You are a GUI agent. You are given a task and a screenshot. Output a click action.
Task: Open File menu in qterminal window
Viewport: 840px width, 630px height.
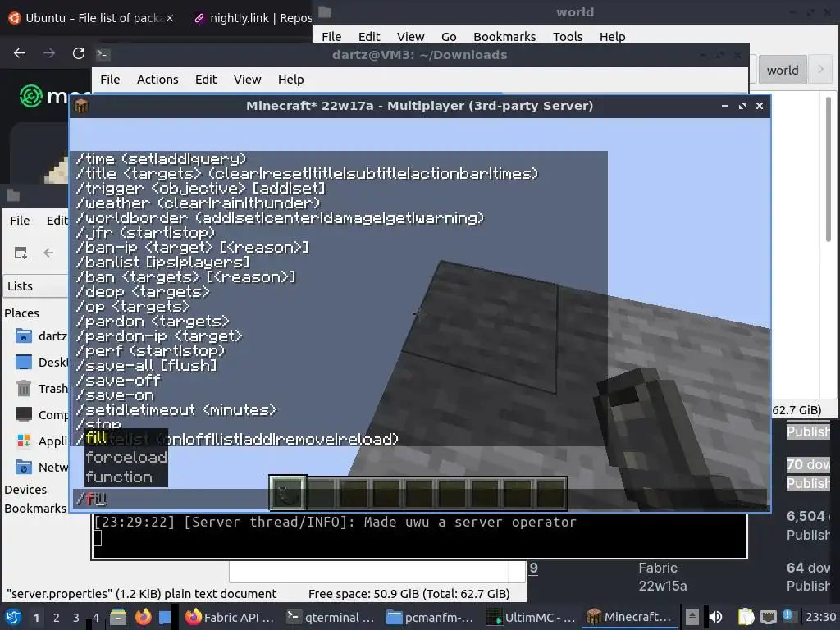pyautogui.click(x=110, y=80)
